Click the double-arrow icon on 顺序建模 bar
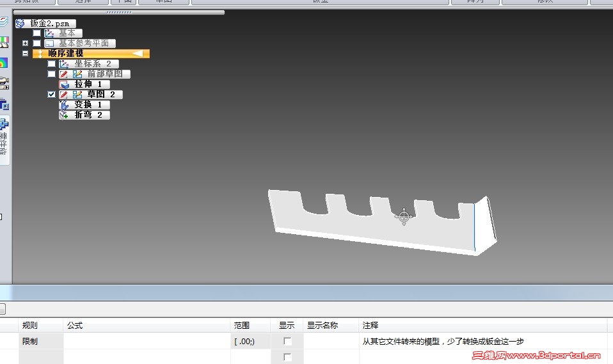 (40, 54)
